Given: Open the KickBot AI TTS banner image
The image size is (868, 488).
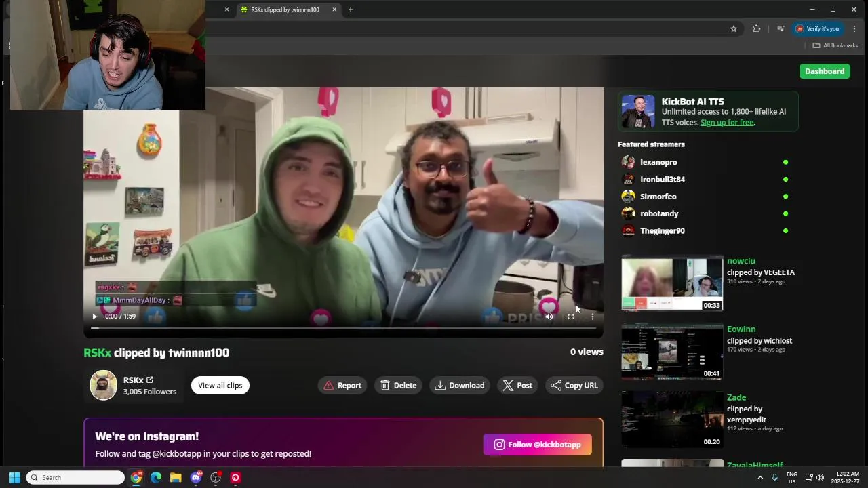Looking at the screenshot, I should click(x=638, y=111).
